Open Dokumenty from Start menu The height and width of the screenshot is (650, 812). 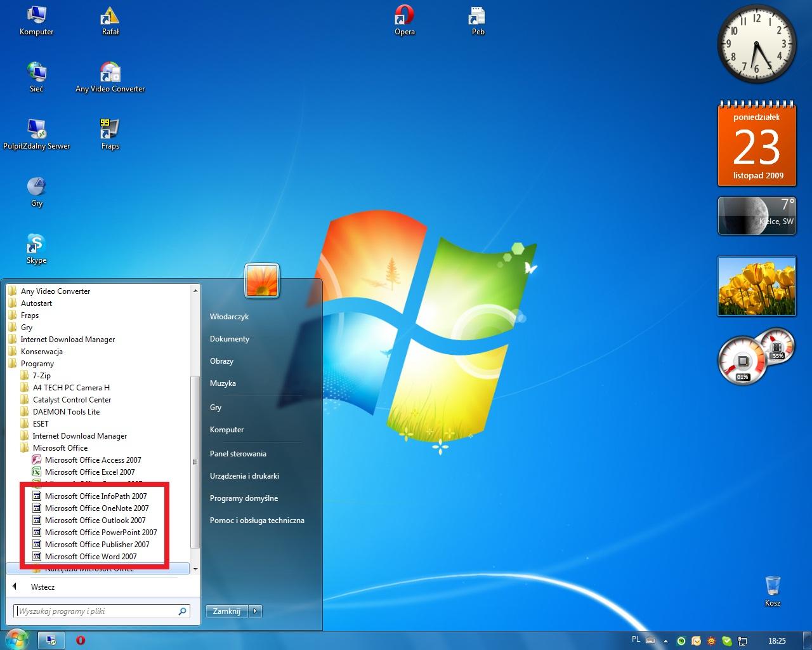tap(230, 339)
